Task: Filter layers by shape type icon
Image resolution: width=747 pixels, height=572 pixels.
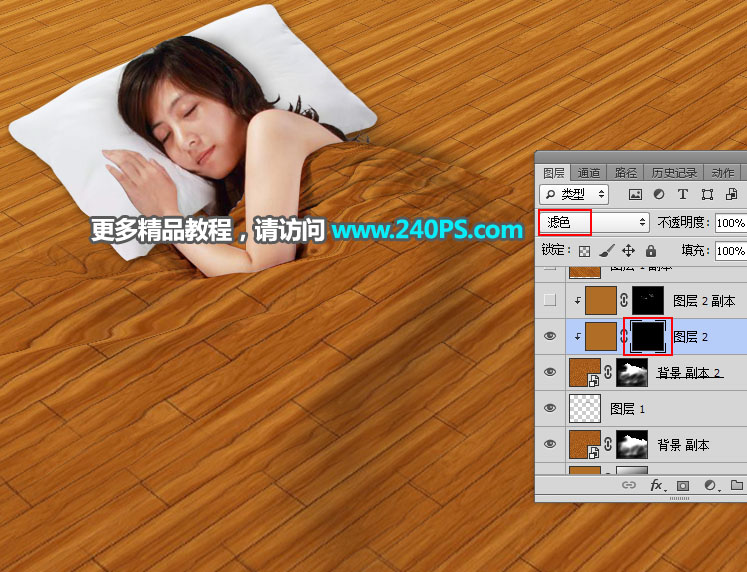Action: (707, 194)
